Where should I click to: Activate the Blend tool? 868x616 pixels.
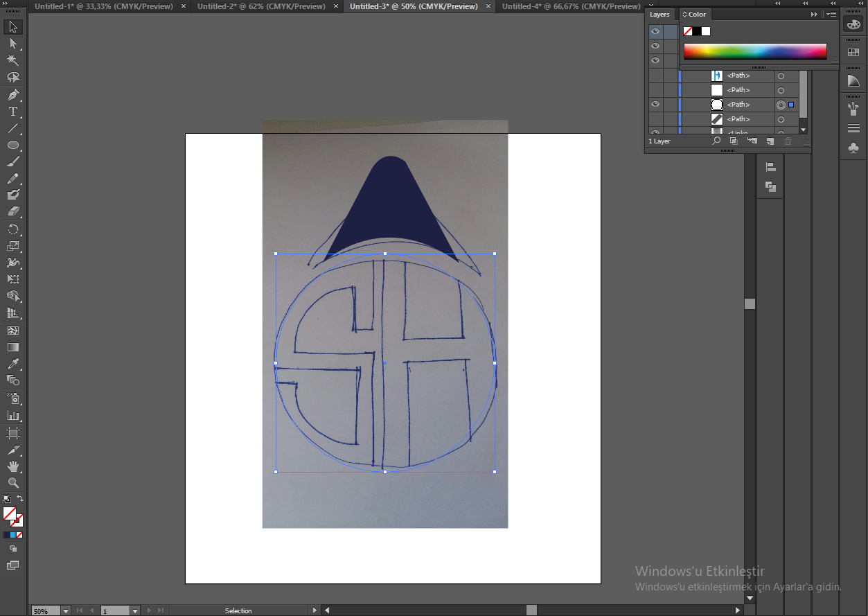(x=13, y=380)
